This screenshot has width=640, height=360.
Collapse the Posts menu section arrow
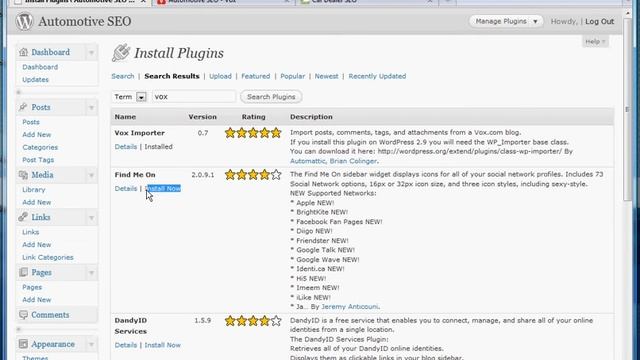pyautogui.click(x=91, y=108)
